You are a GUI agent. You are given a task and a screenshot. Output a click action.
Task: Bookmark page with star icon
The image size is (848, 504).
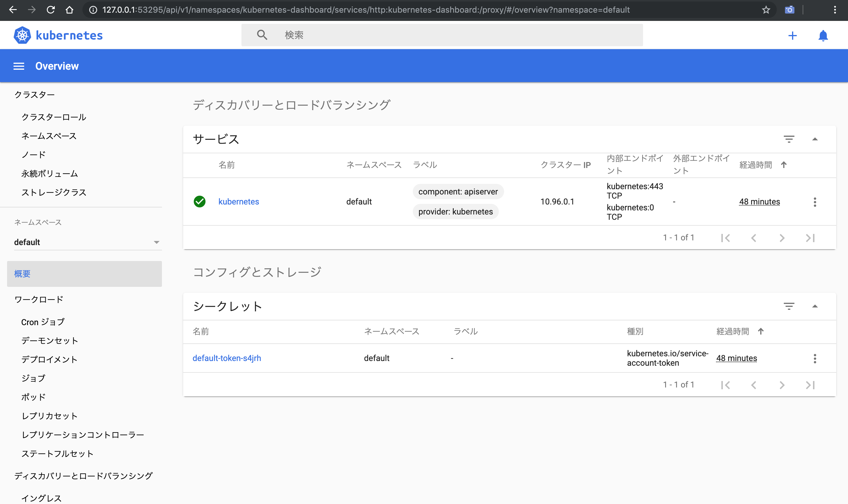pyautogui.click(x=766, y=10)
